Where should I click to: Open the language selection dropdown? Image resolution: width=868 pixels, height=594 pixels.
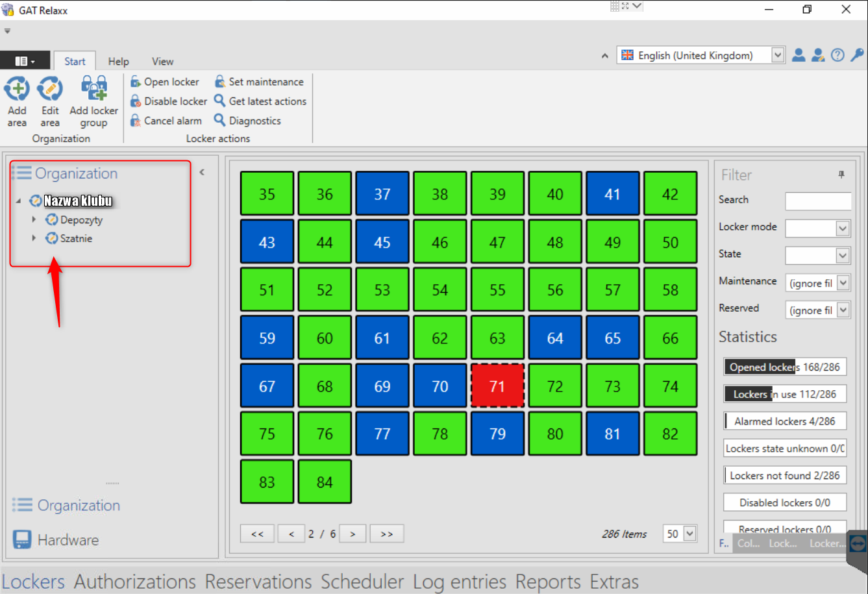coord(778,55)
